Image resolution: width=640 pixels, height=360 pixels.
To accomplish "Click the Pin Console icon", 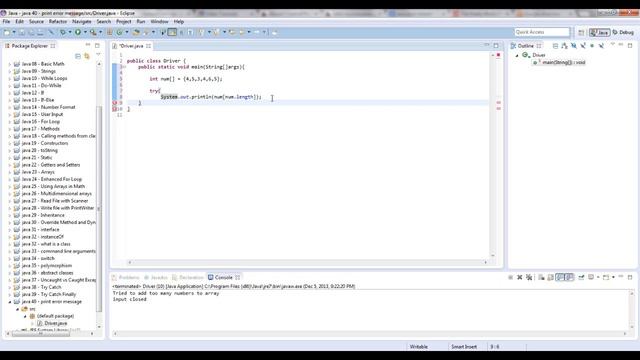I will click(x=581, y=278).
